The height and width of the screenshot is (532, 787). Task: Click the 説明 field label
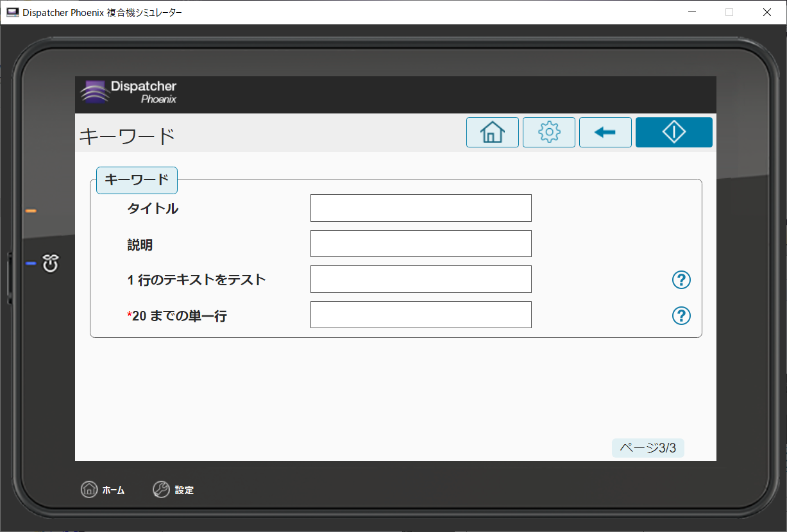point(140,244)
